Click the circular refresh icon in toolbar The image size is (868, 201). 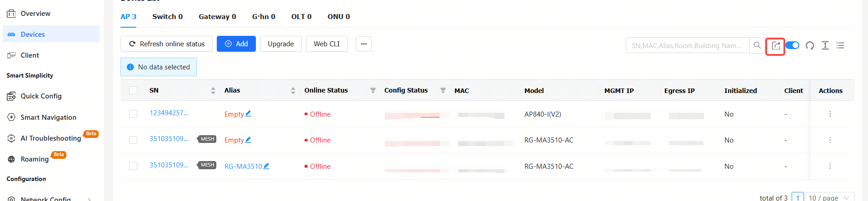810,45
